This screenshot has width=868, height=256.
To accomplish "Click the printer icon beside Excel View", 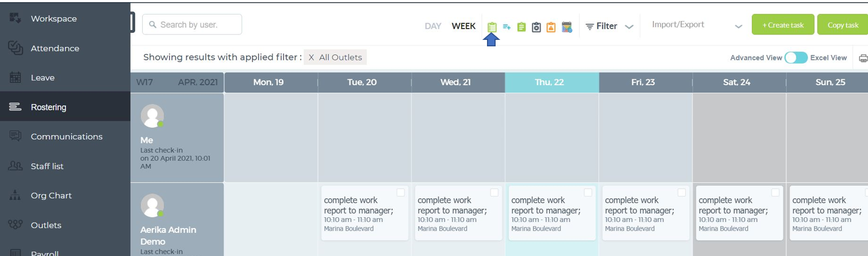I will 863,58.
